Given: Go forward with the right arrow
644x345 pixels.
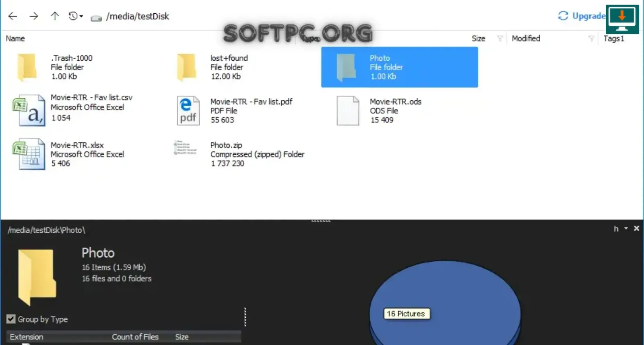Looking at the screenshot, I should click(34, 16).
